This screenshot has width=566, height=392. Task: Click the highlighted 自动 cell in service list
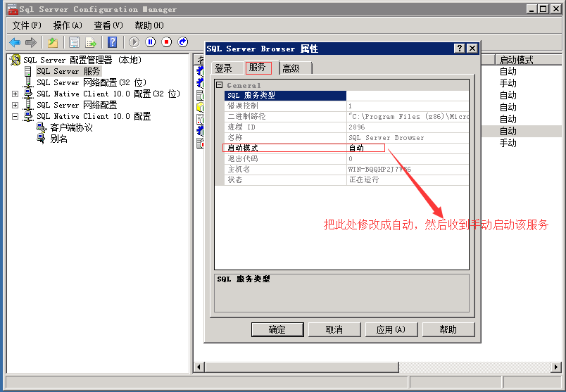[x=508, y=131]
